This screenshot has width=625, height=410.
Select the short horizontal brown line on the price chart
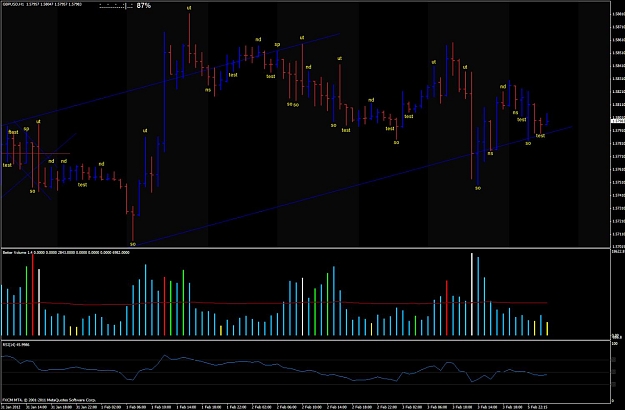pyautogui.click(x=36, y=153)
